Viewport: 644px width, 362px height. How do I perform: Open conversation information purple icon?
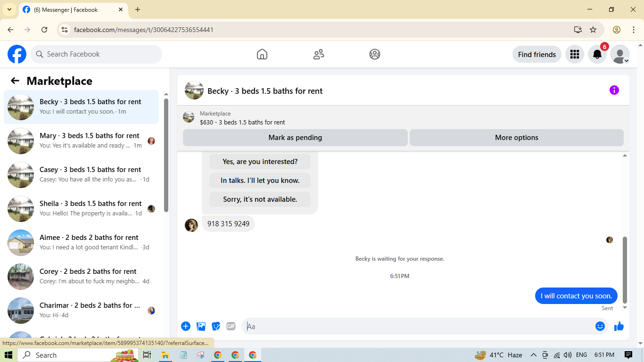[x=614, y=90]
